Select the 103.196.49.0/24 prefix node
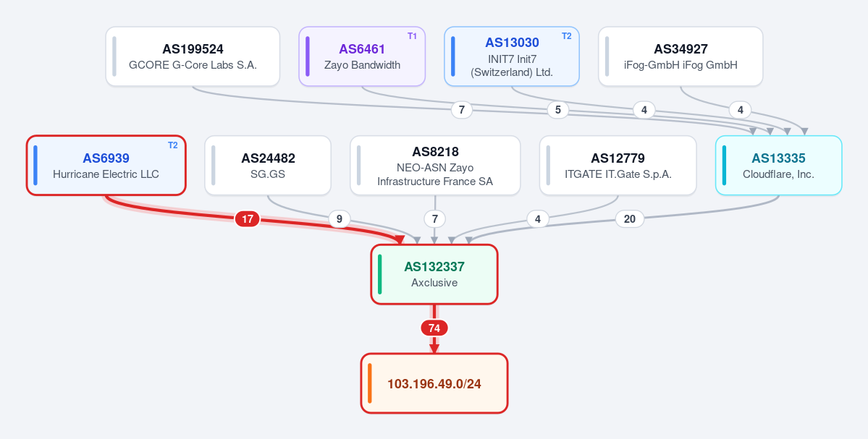Screen dimensions: 868x439 [x=434, y=383]
